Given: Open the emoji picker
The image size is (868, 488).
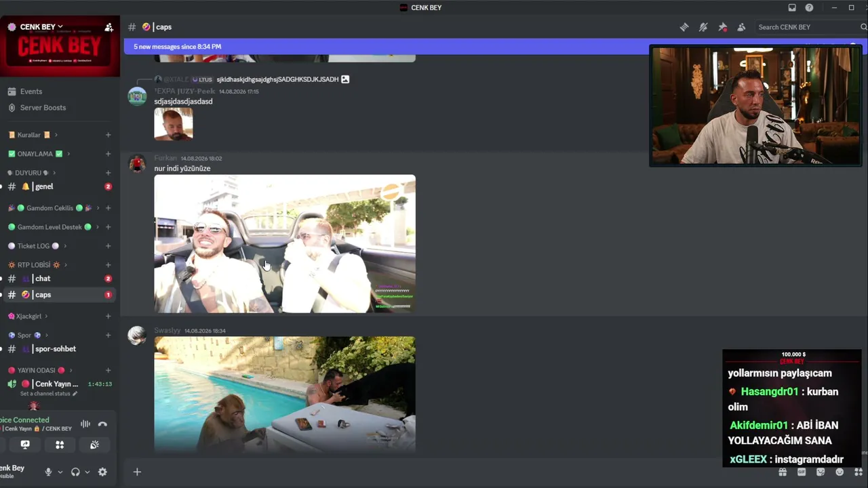Looking at the screenshot, I should pos(840,472).
